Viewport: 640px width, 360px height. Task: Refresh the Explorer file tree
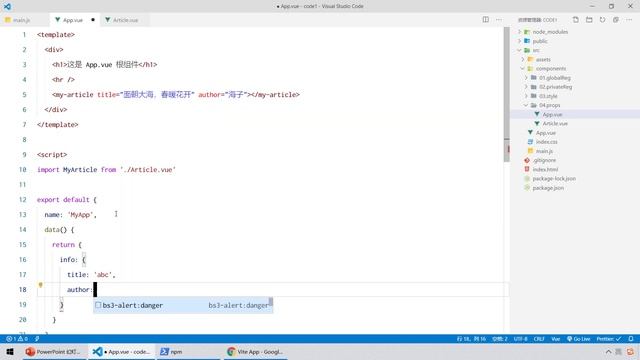coord(602,20)
